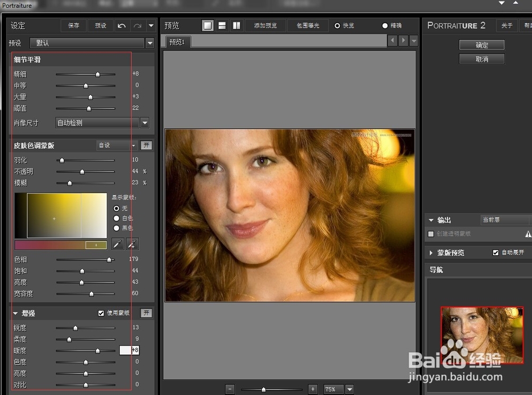Click the navigator portrait thumbnail

pos(482,335)
